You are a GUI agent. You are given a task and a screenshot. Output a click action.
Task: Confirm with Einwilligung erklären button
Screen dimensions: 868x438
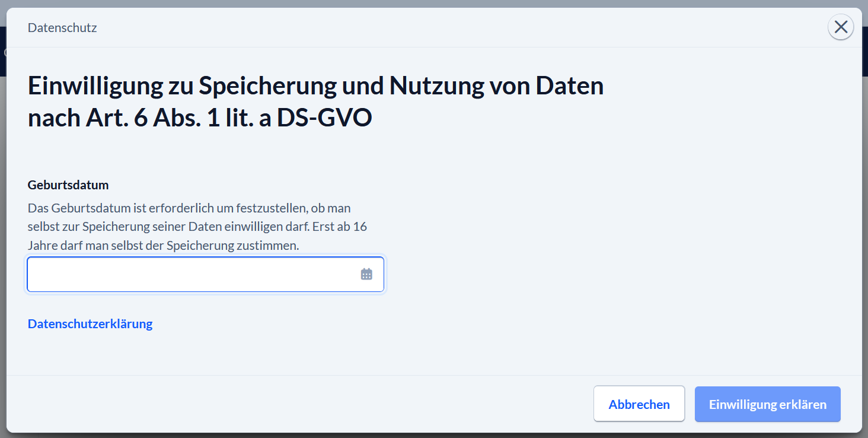(x=768, y=404)
